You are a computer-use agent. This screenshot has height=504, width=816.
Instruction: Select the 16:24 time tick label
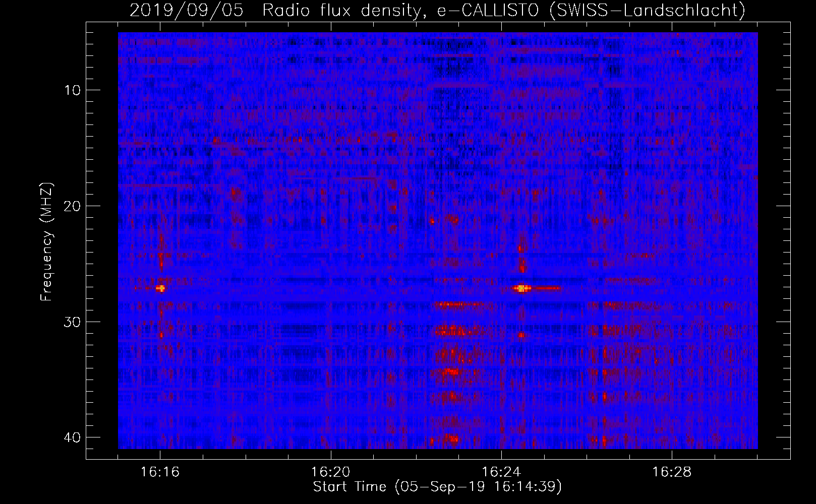[x=501, y=472]
